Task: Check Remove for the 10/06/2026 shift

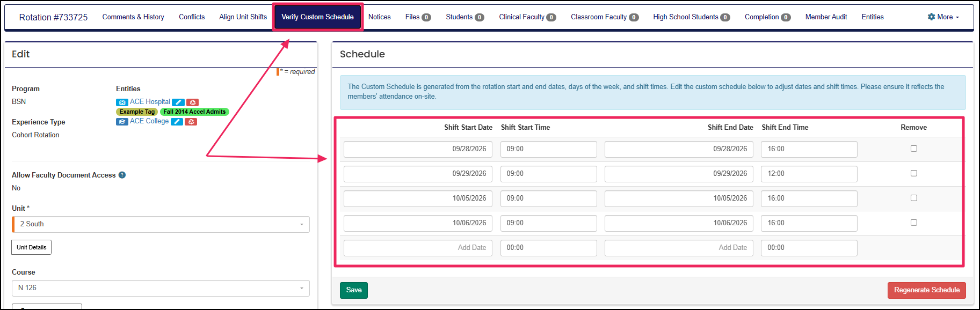Action: [x=914, y=223]
